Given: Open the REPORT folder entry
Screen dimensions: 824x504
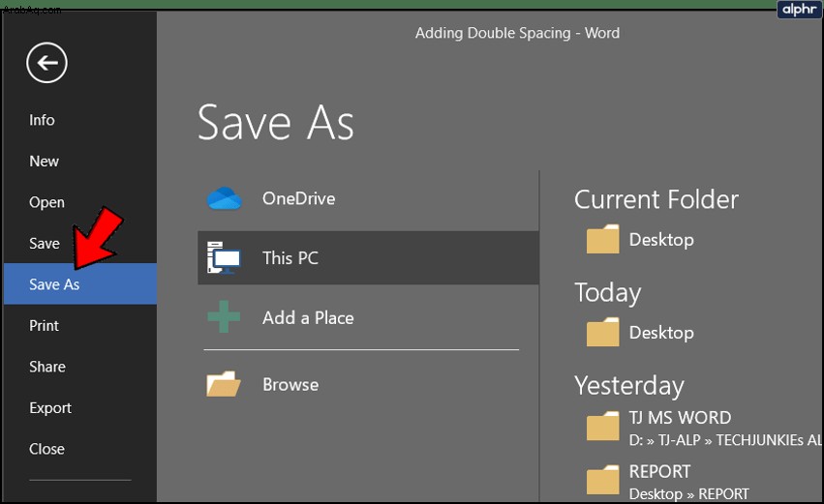Looking at the screenshot, I should [659, 471].
